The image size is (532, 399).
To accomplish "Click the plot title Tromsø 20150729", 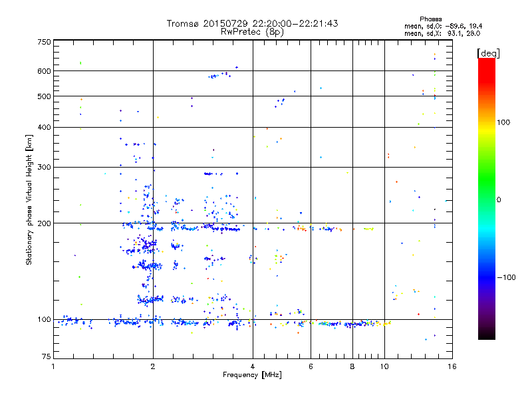I will [x=252, y=23].
